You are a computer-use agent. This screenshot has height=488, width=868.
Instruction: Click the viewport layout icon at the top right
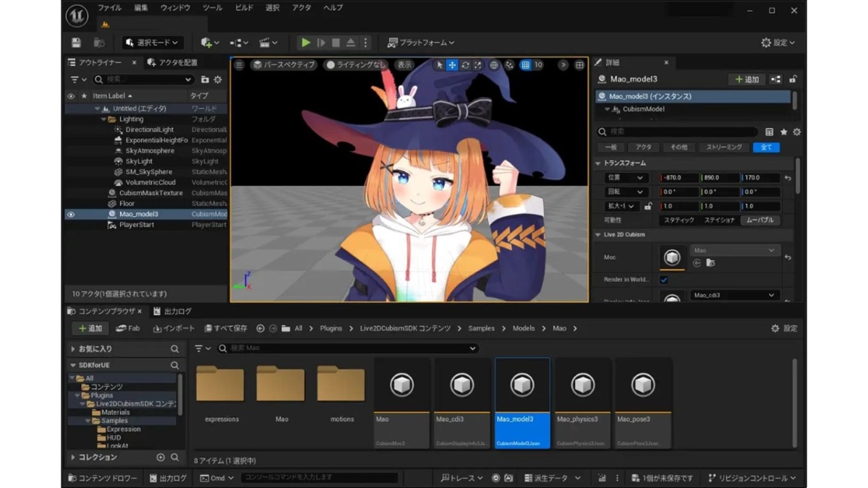pos(579,65)
